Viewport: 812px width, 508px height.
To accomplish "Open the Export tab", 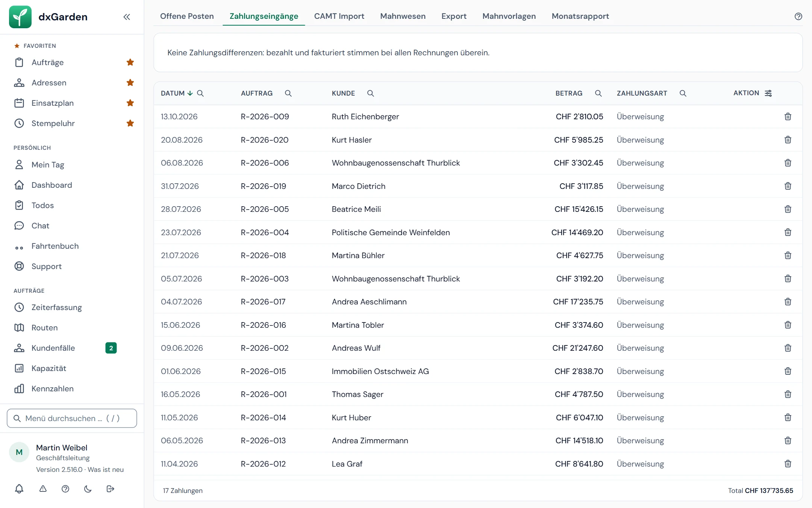I will tap(454, 16).
